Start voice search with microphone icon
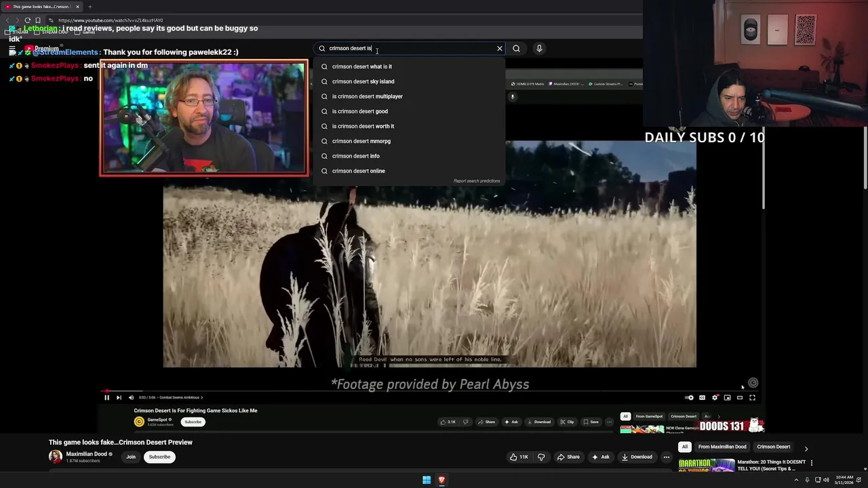The width and height of the screenshot is (868, 488). [539, 48]
